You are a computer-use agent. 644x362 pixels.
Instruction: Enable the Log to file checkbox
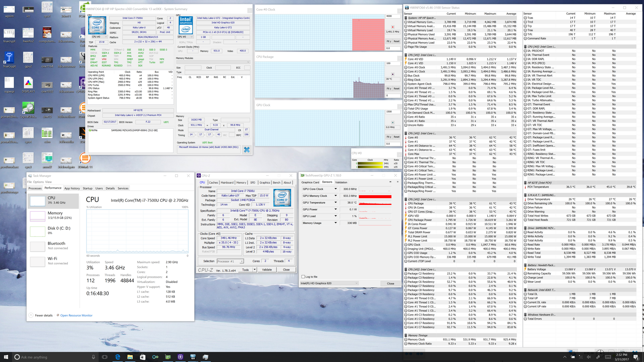coord(303,277)
